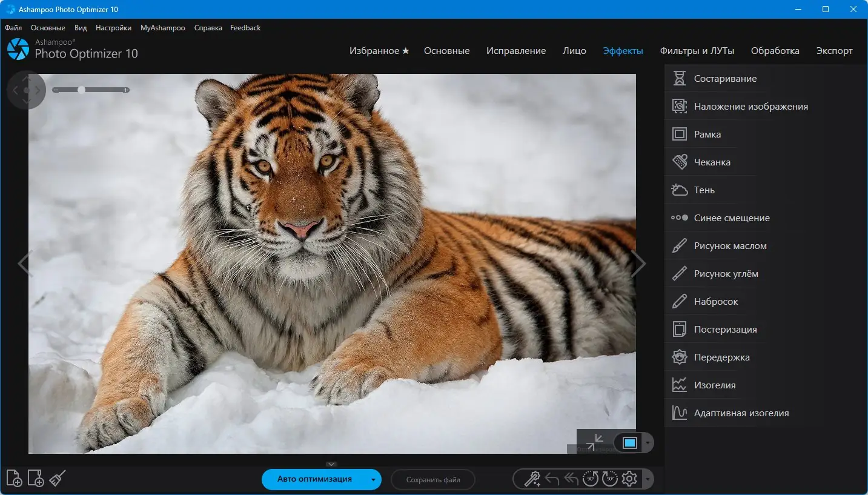
Task: Click the collapse arrows fullscreen icon
Action: click(594, 442)
